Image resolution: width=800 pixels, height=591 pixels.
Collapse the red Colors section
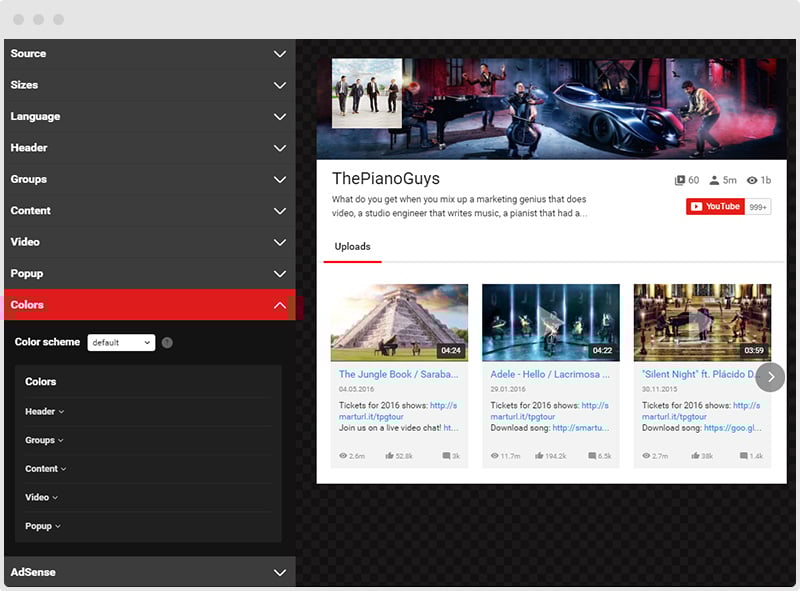(149, 305)
